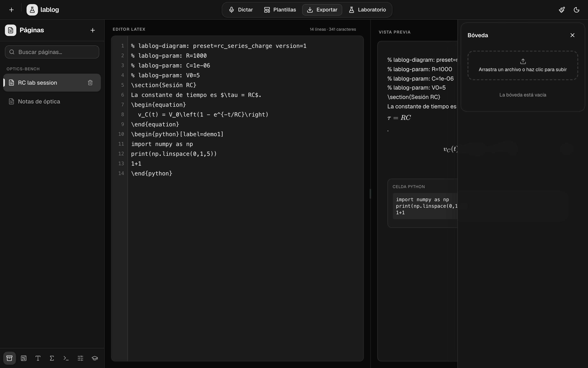Click editor line with C=1e-06
This screenshot has height=368, width=588.
coord(170,65)
